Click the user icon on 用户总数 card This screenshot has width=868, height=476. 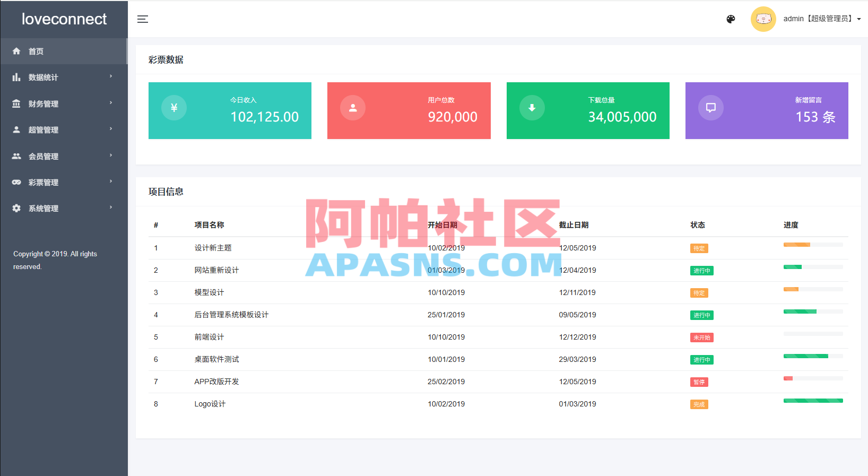[353, 108]
